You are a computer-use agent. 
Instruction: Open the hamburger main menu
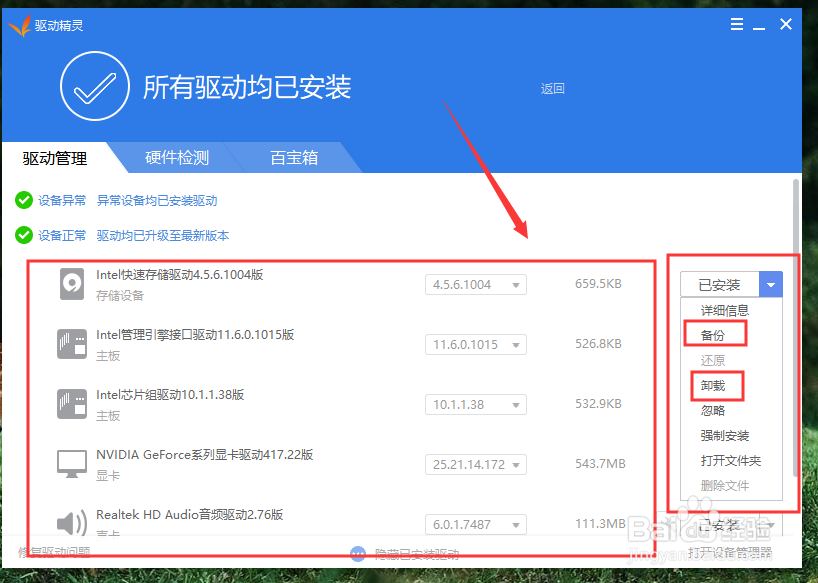point(737,24)
